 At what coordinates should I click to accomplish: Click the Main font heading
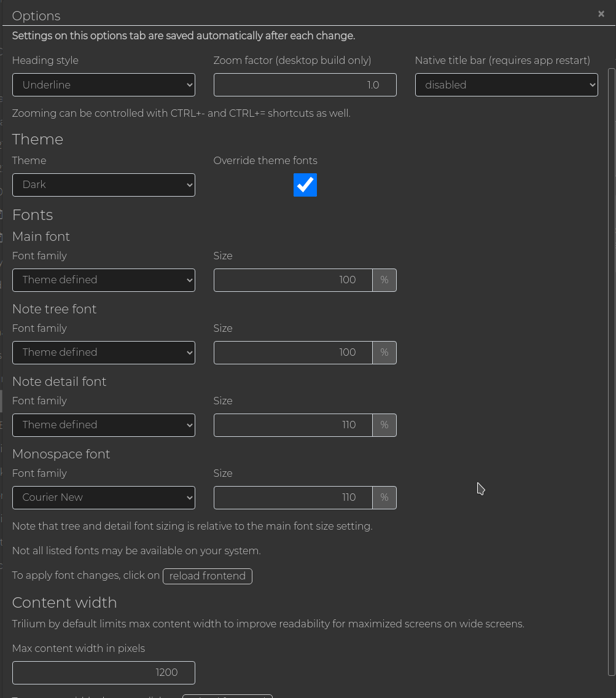[41, 237]
